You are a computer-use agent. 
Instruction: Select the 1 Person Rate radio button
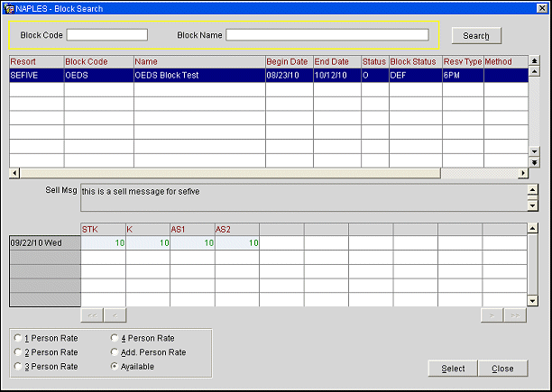[x=19, y=338]
